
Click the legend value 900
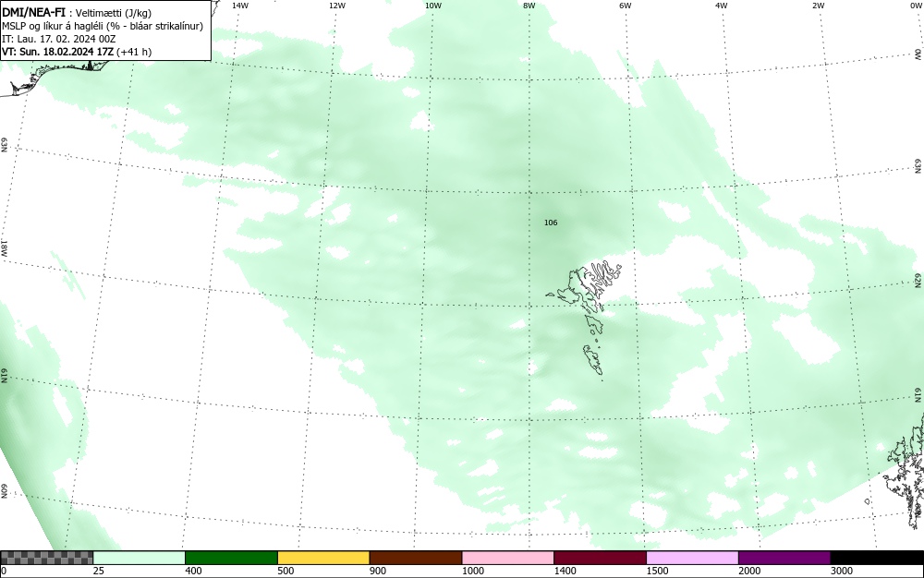(378, 571)
